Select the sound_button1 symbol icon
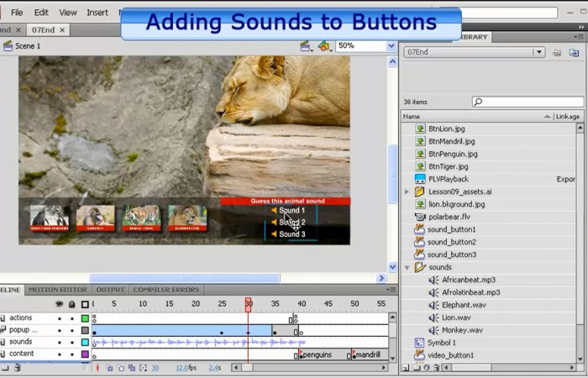This screenshot has height=378, width=588. pyautogui.click(x=419, y=229)
